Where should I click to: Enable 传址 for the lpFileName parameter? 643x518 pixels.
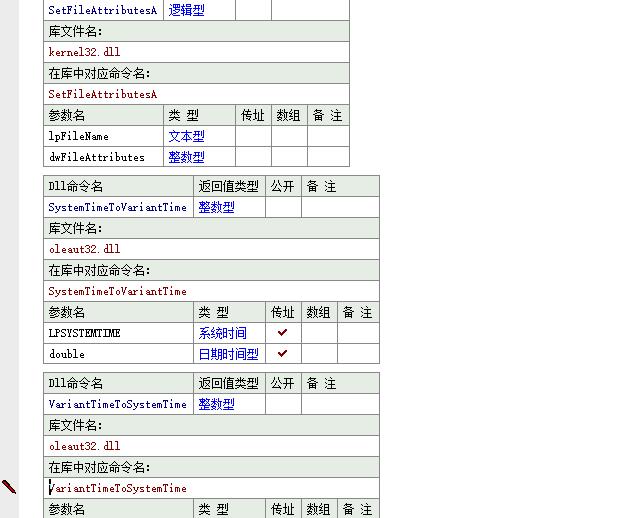tap(253, 136)
